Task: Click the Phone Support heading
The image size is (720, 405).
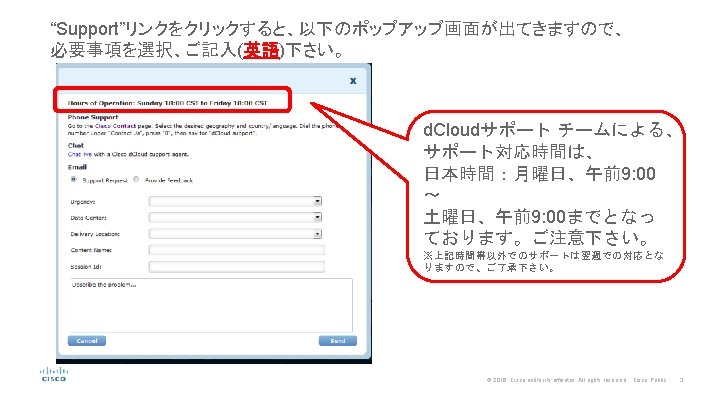Action: click(x=93, y=118)
